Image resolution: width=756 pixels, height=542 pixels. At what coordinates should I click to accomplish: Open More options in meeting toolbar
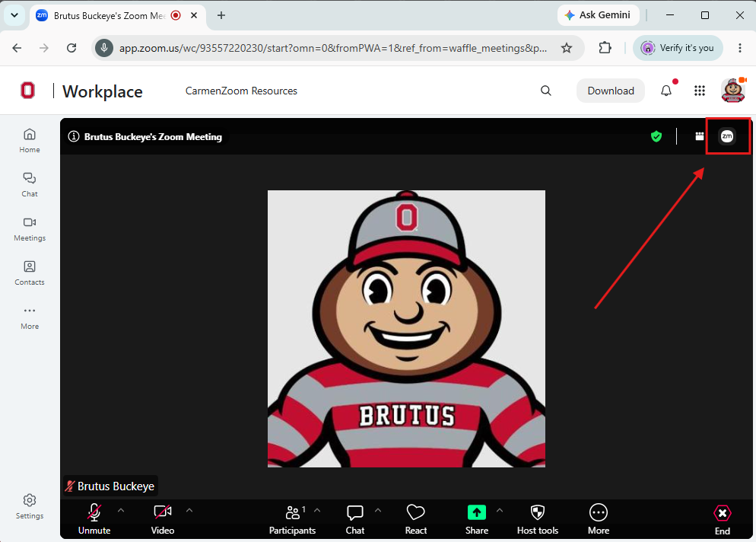(x=599, y=518)
